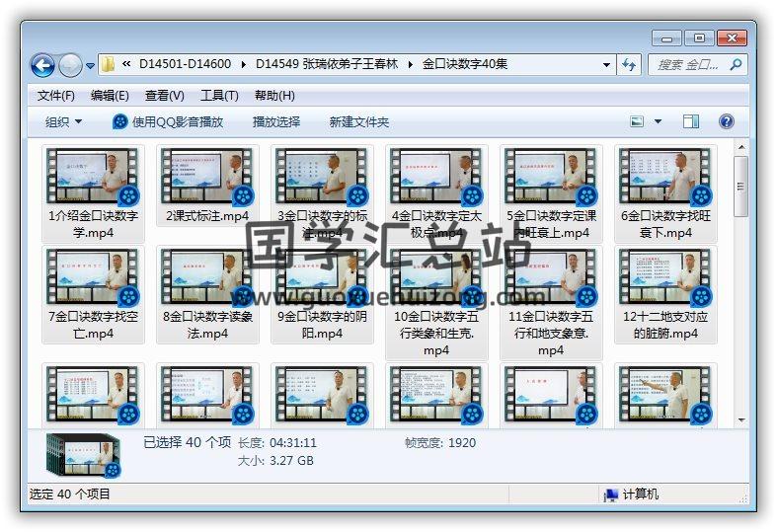Select video 1介绍金口诀数字学.mp4
This screenshot has width=777, height=532.
tap(93, 193)
